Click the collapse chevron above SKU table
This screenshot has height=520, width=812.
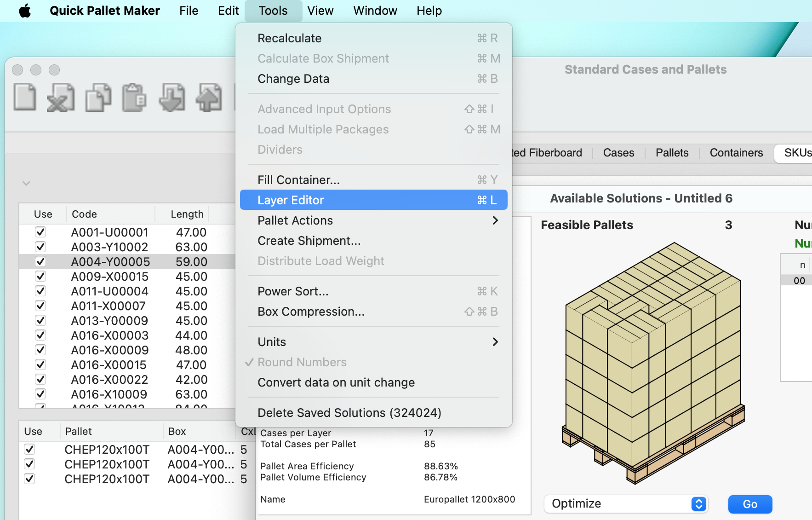pyautogui.click(x=26, y=183)
